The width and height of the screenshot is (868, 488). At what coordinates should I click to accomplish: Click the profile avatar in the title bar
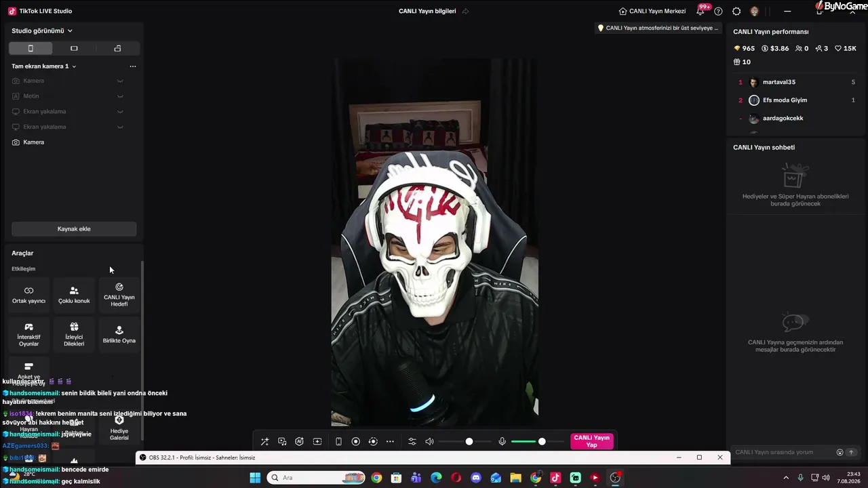pyautogui.click(x=754, y=11)
